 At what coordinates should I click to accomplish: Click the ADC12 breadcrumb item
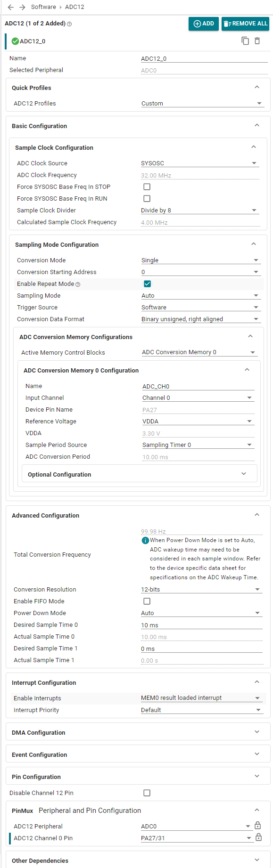(74, 7)
